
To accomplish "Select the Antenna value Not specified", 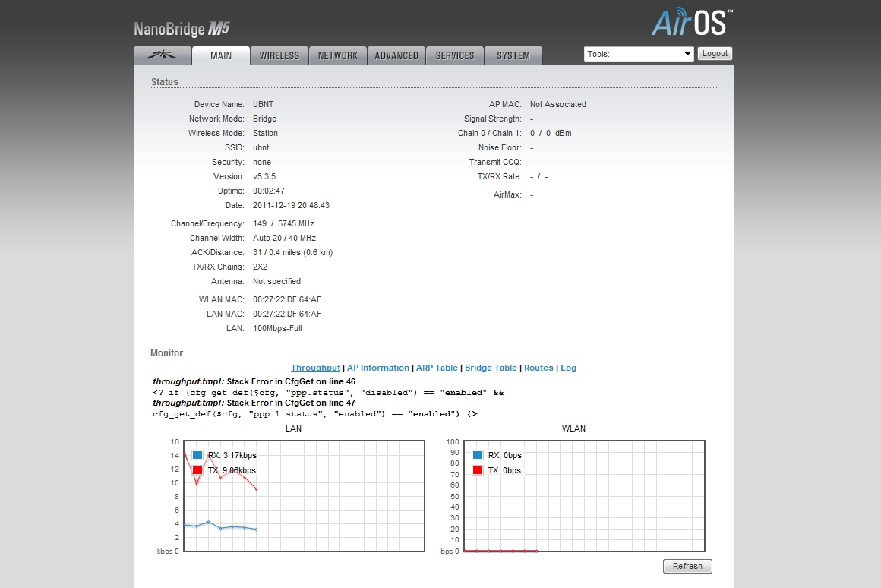I will click(x=276, y=281).
